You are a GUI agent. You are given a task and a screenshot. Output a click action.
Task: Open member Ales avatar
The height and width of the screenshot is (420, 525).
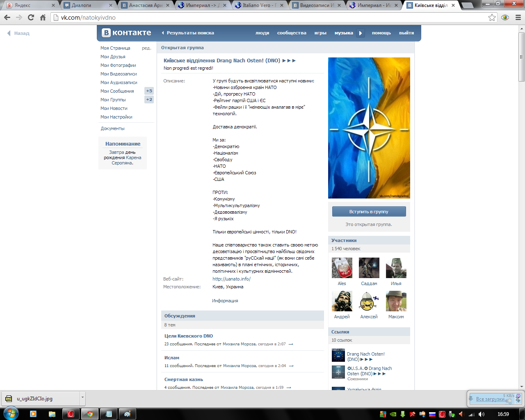click(x=342, y=268)
